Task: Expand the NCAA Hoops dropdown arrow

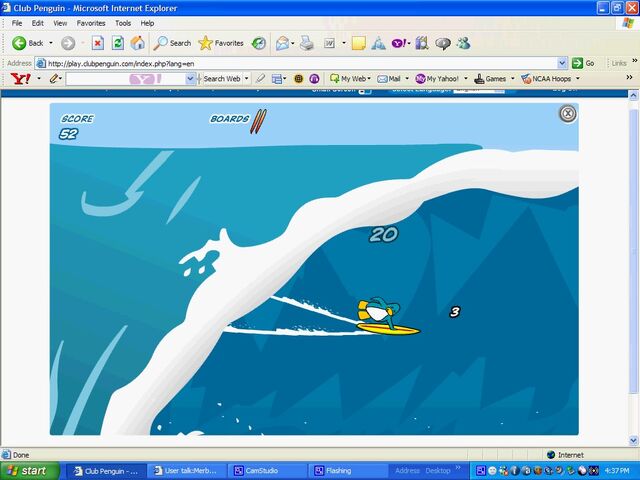Action: (578, 78)
